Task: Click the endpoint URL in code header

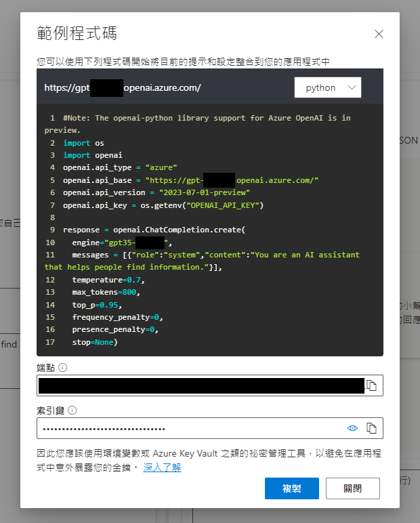Action: coord(122,88)
